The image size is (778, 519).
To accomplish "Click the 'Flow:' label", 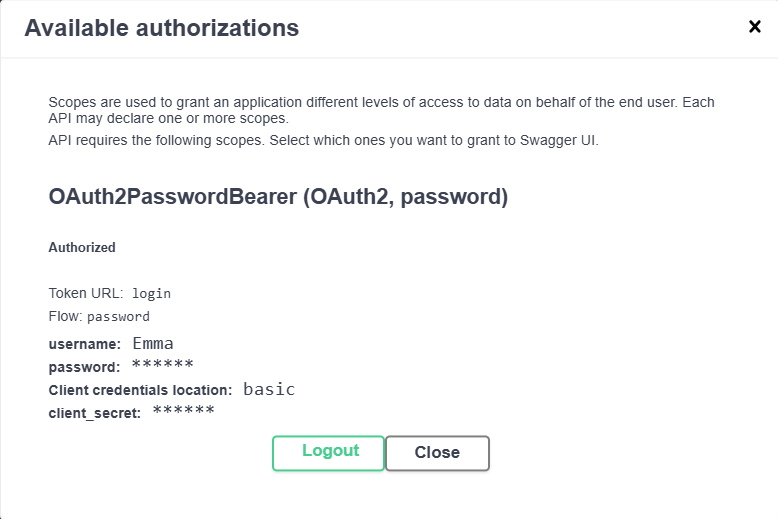I will click(x=65, y=317).
